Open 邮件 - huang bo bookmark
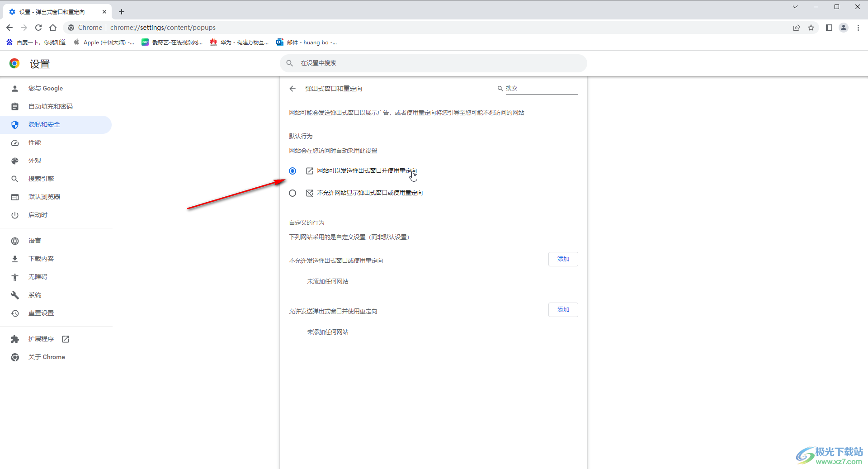The image size is (868, 469). pos(307,42)
